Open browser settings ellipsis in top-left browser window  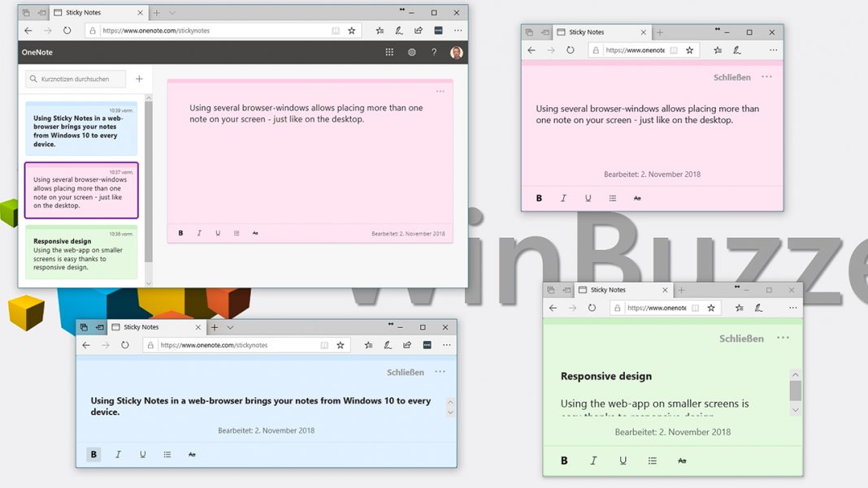(x=458, y=30)
